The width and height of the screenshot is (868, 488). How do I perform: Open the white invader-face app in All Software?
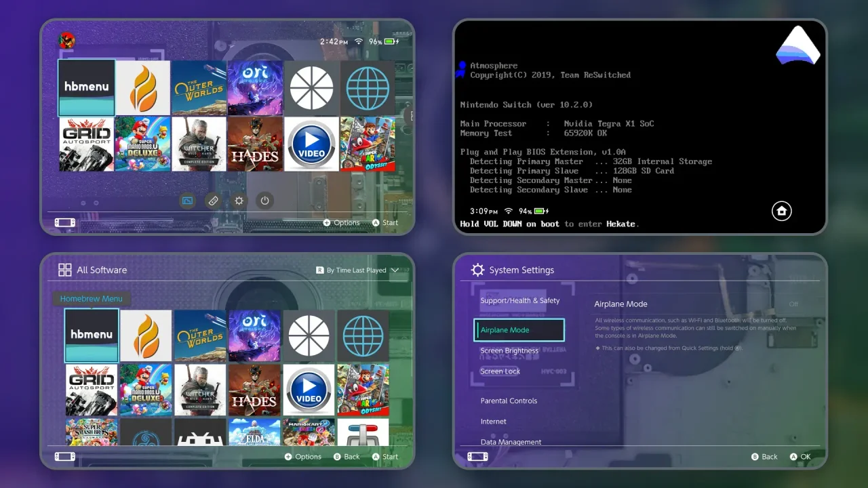point(200,432)
